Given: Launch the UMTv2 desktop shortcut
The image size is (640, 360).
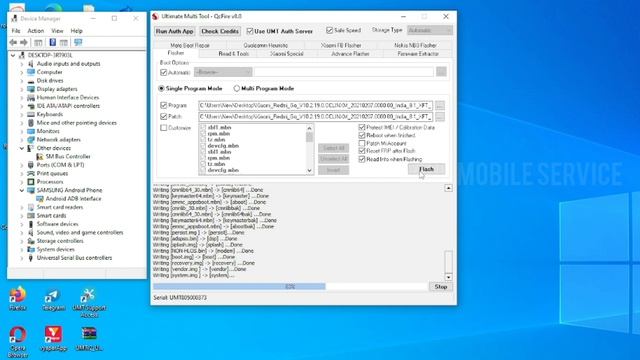Looking at the screenshot, I should 89,338.
